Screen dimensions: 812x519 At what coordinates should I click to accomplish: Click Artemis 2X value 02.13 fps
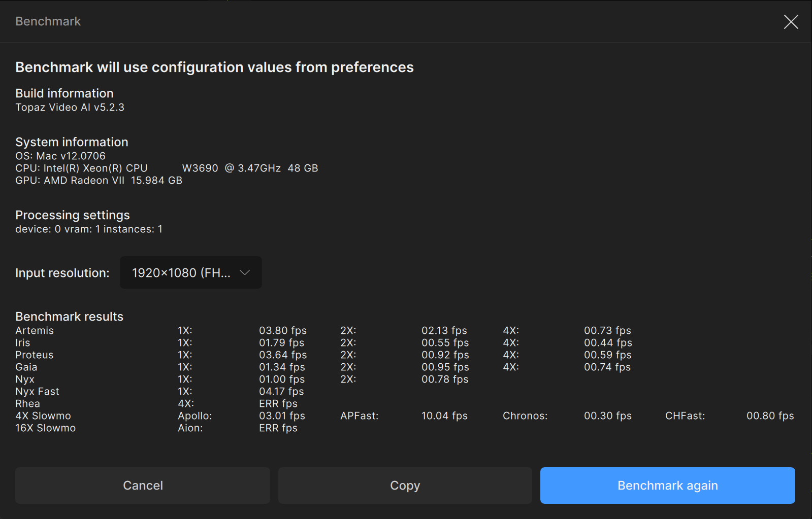click(x=444, y=331)
